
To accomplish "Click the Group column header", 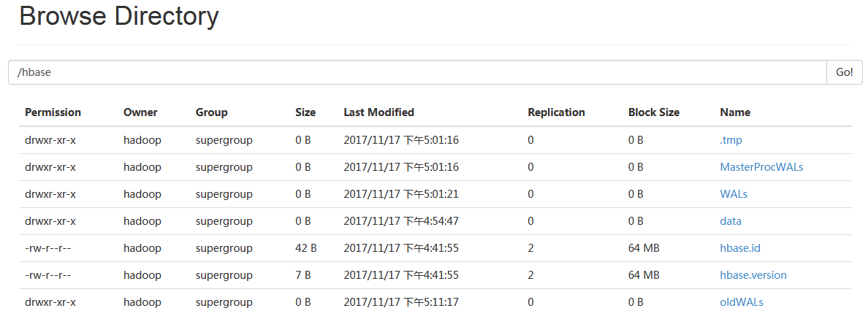I will coord(211,112).
